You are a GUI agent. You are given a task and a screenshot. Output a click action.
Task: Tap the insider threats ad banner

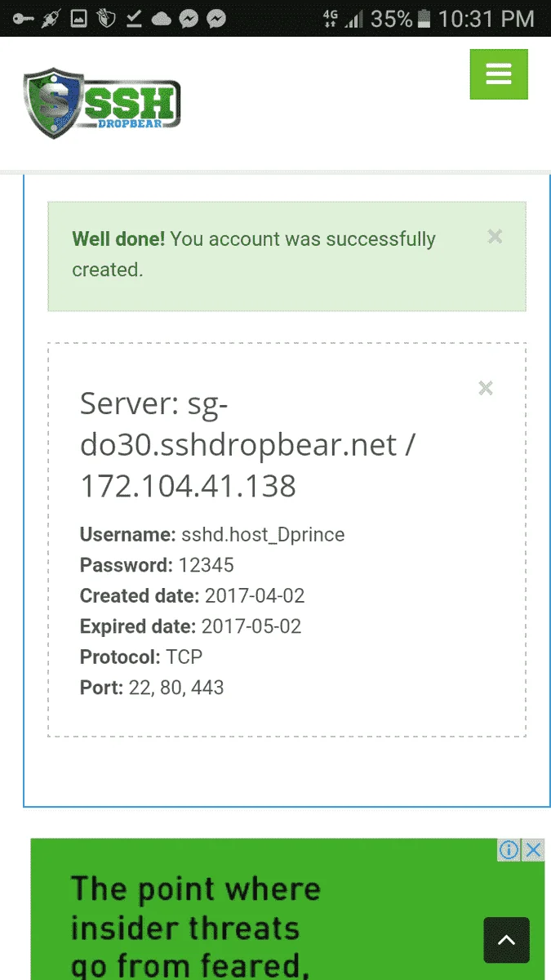(287, 909)
